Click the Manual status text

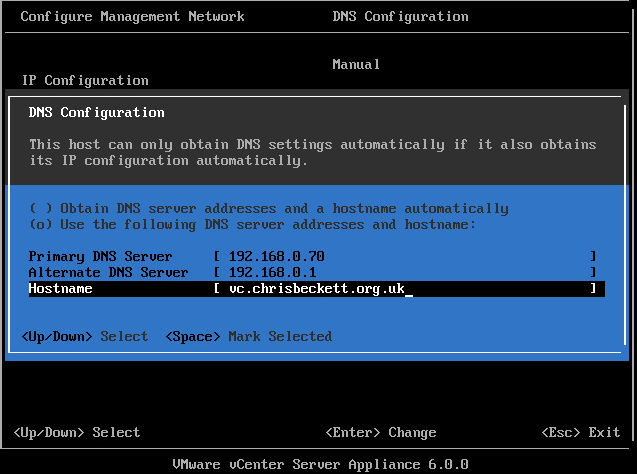(x=356, y=64)
